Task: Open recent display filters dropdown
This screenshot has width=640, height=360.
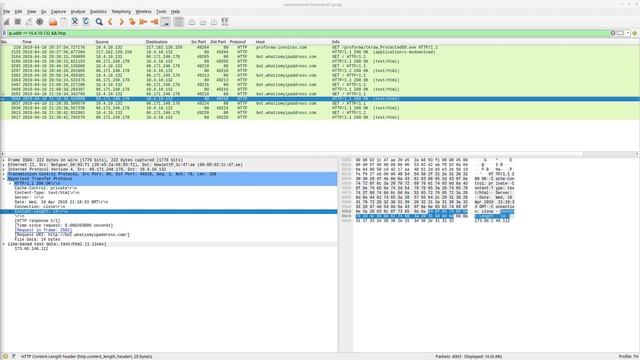Action: point(628,33)
